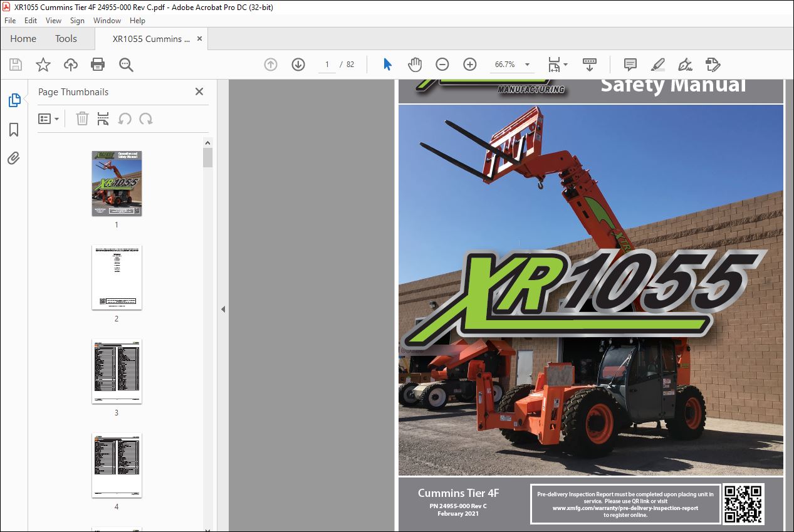Select the XR1055 Cummins document tab
Viewport: 794px width, 532px height.
coord(151,39)
